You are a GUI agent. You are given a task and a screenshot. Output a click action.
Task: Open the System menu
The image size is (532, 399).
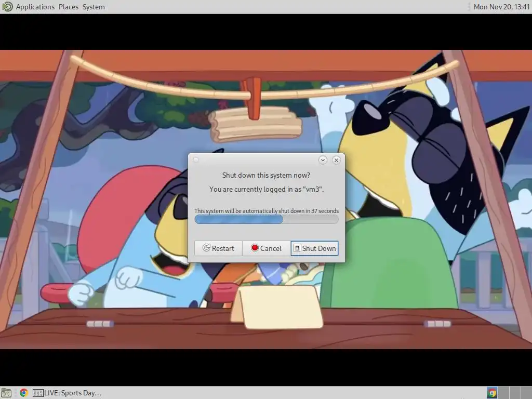click(x=94, y=7)
